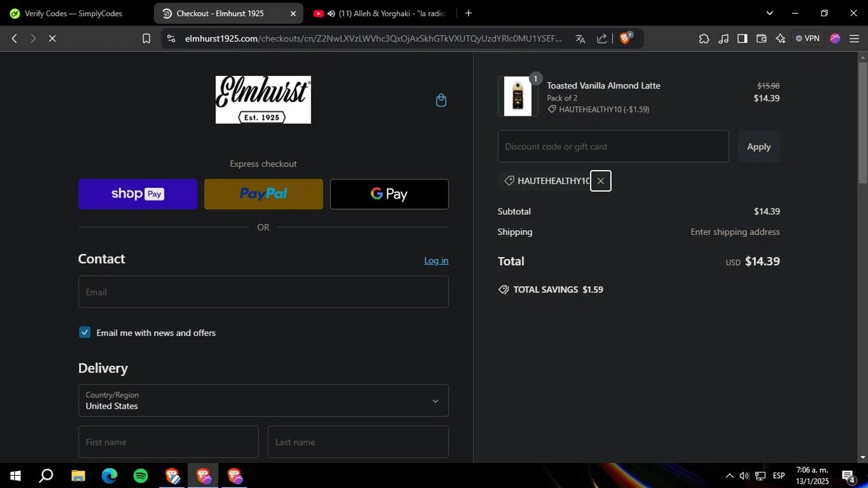Image resolution: width=868 pixels, height=488 pixels.
Task: Apply the discount code
Action: coord(759,146)
